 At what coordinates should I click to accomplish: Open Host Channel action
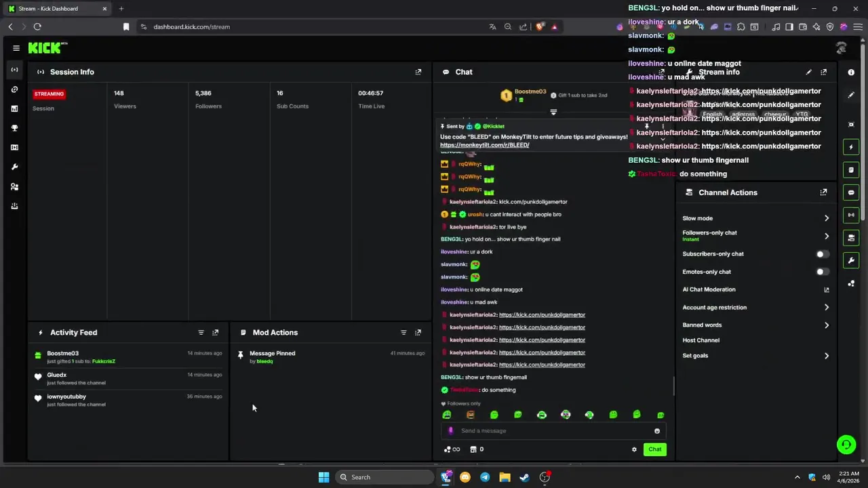701,340
